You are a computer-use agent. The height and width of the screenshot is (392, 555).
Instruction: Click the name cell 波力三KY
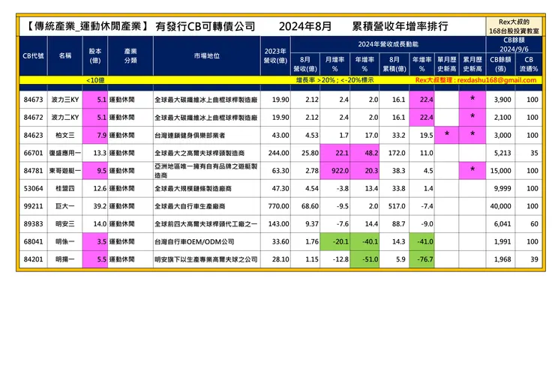coord(65,100)
